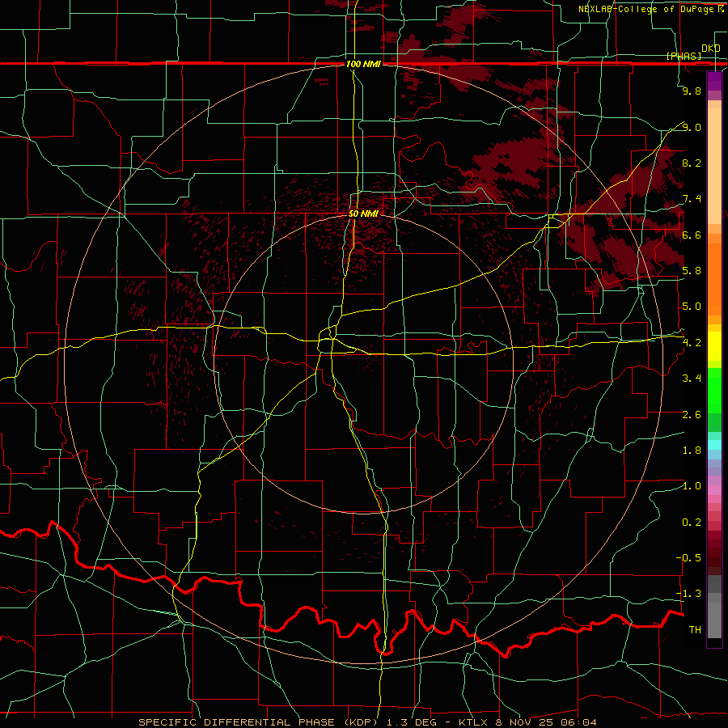Screen dimensions: 728x728
Task: Click the 0.2 scale value
Action: [x=692, y=523]
